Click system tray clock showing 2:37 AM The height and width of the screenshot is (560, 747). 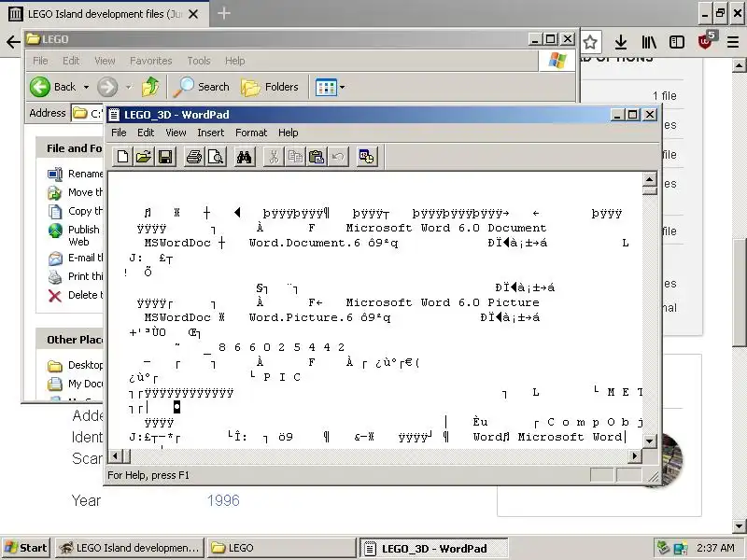[715, 548]
